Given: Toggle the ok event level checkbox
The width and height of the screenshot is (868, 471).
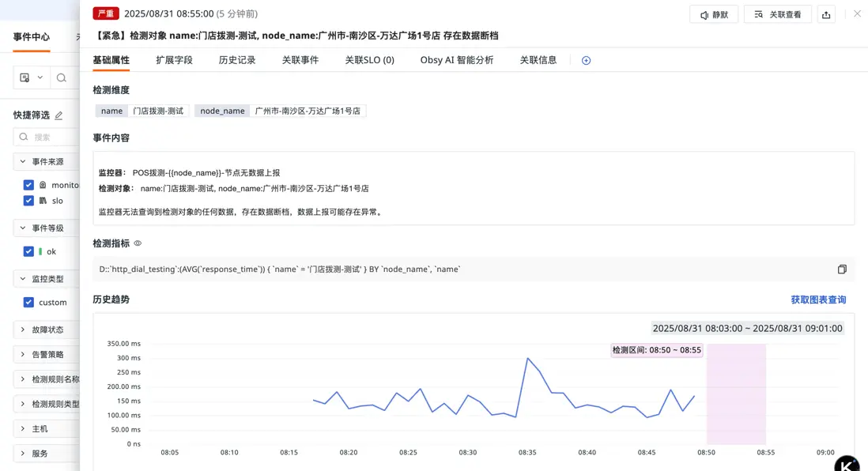Looking at the screenshot, I should click(x=29, y=251).
